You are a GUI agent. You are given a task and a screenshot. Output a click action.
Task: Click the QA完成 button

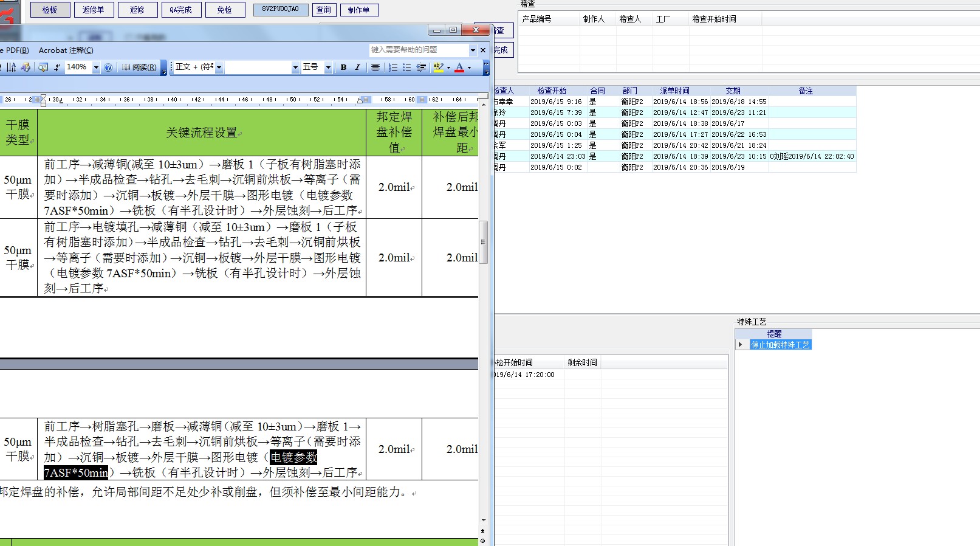181,10
